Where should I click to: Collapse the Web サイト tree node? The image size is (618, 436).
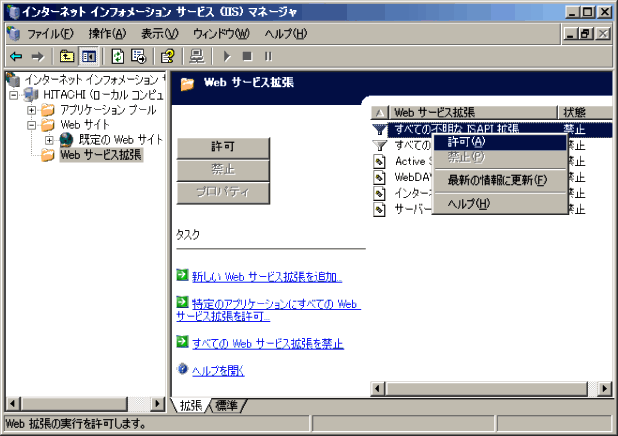point(32,125)
